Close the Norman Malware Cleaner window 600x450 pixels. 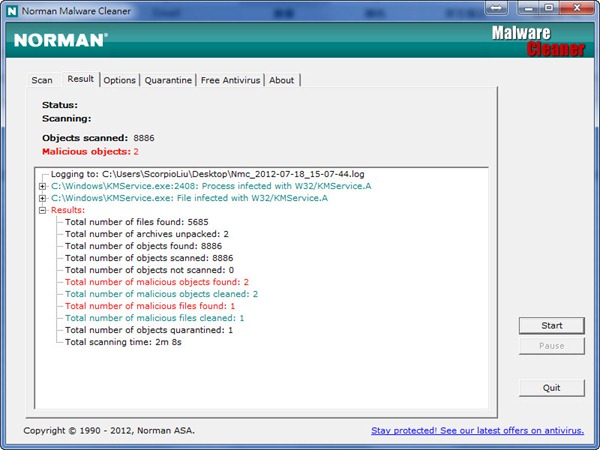pos(577,8)
